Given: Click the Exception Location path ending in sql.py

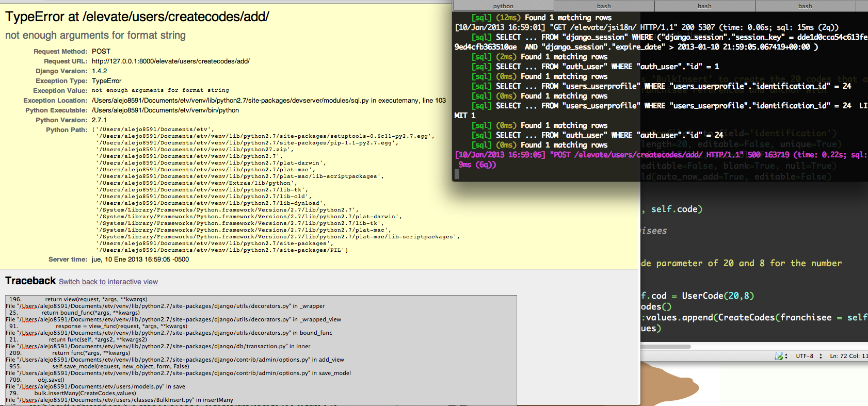Looking at the screenshot, I should click(x=269, y=100).
